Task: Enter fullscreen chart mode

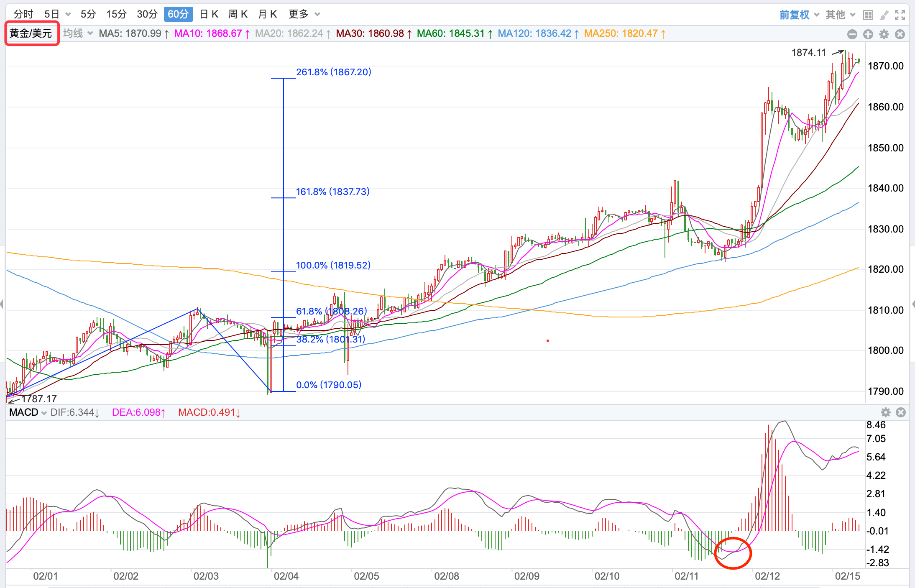Action: point(900,15)
